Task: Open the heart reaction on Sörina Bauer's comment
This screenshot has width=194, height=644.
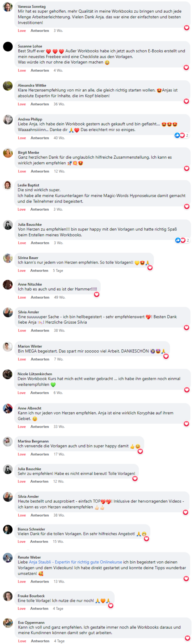Action: 150,268
